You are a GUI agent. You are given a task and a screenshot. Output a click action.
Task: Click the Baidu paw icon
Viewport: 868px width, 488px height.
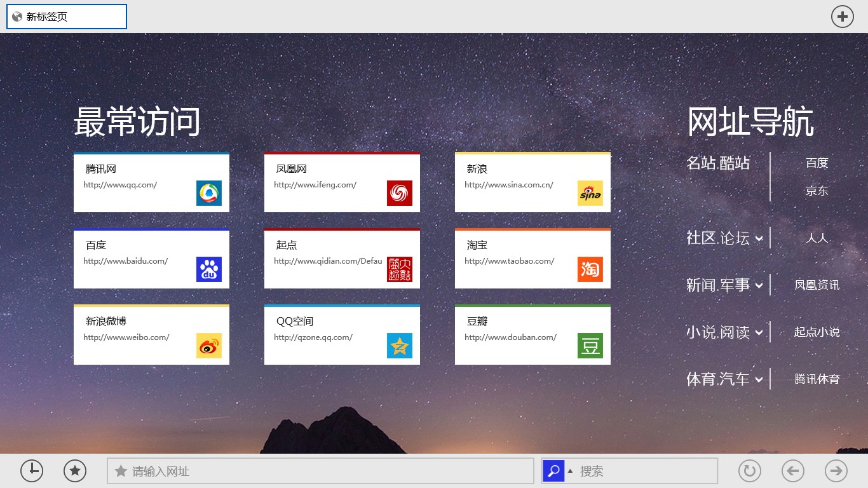coord(209,269)
